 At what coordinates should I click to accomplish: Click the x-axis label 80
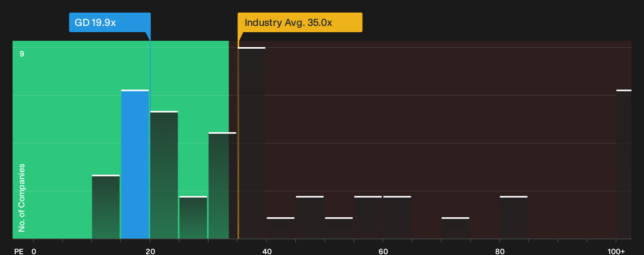[500, 251]
